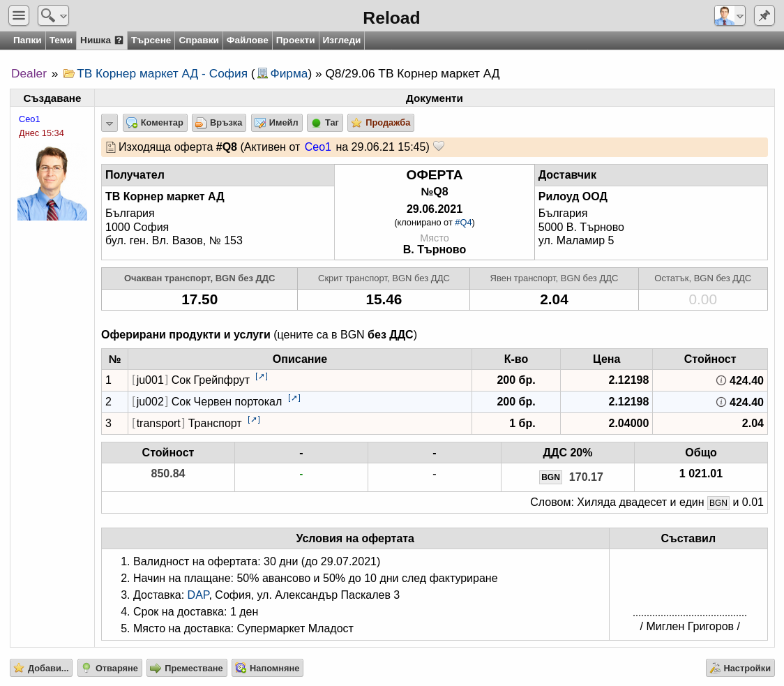Open external link for Сок Червен портокал

[294, 398]
